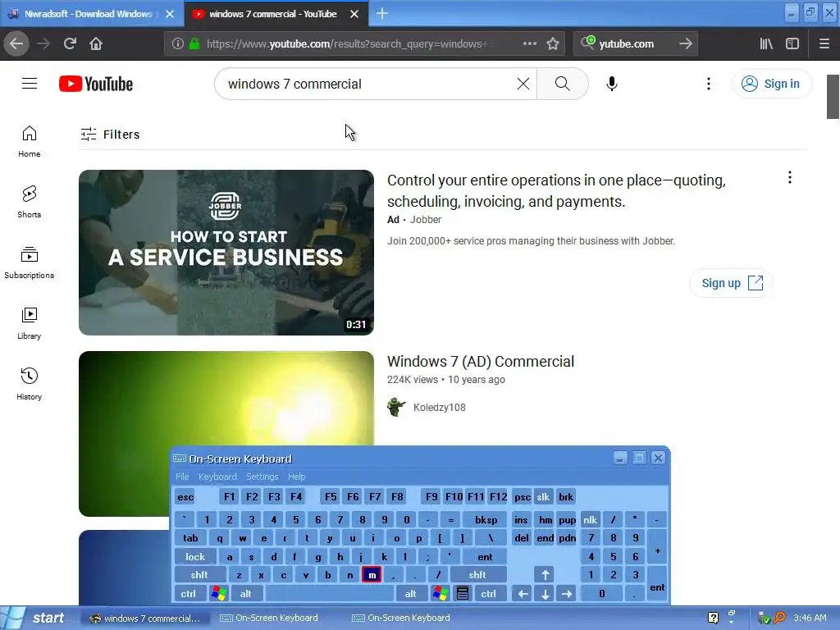Click the page vertical scrollbar thumb
The width and height of the screenshot is (840, 630).
pos(833,97)
